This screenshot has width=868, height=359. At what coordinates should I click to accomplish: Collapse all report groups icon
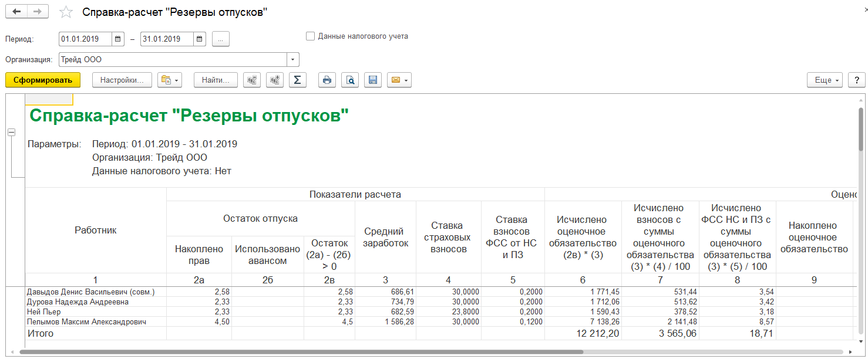253,80
